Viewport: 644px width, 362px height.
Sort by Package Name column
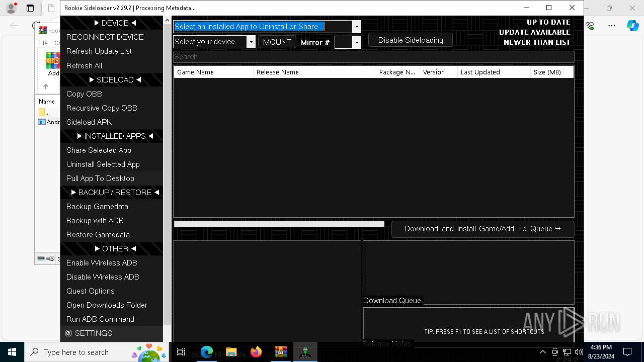pyautogui.click(x=397, y=72)
